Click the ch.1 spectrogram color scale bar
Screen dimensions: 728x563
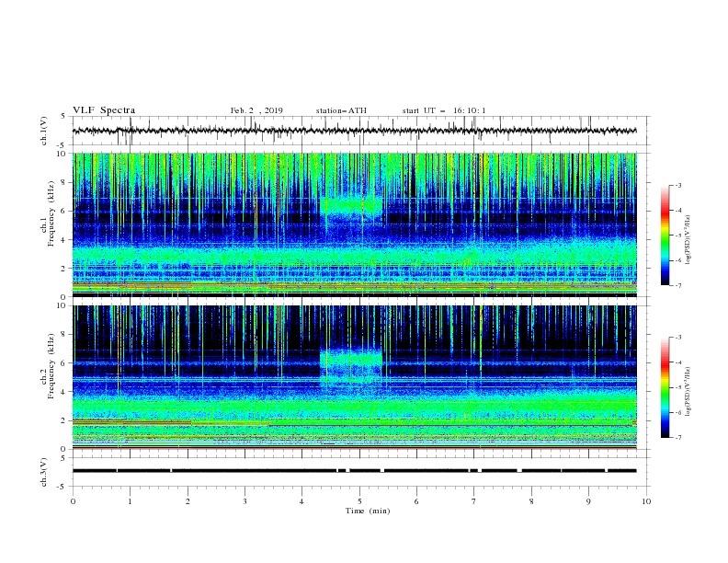[665, 236]
